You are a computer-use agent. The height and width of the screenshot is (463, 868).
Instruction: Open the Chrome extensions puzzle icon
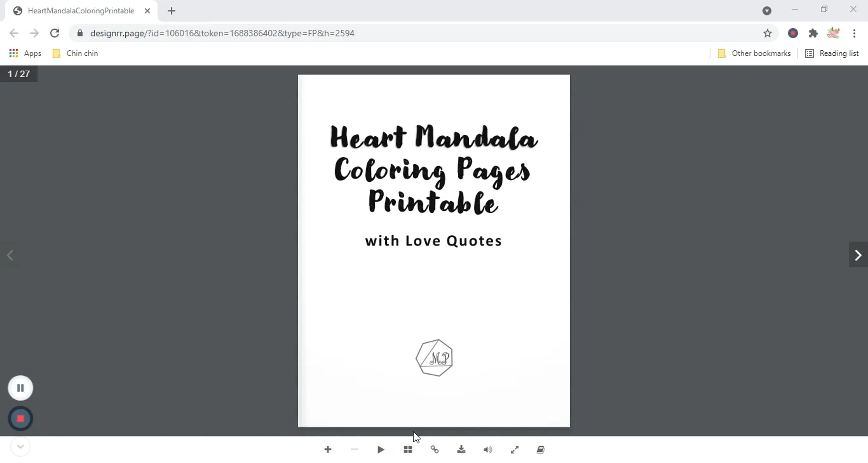coord(813,33)
